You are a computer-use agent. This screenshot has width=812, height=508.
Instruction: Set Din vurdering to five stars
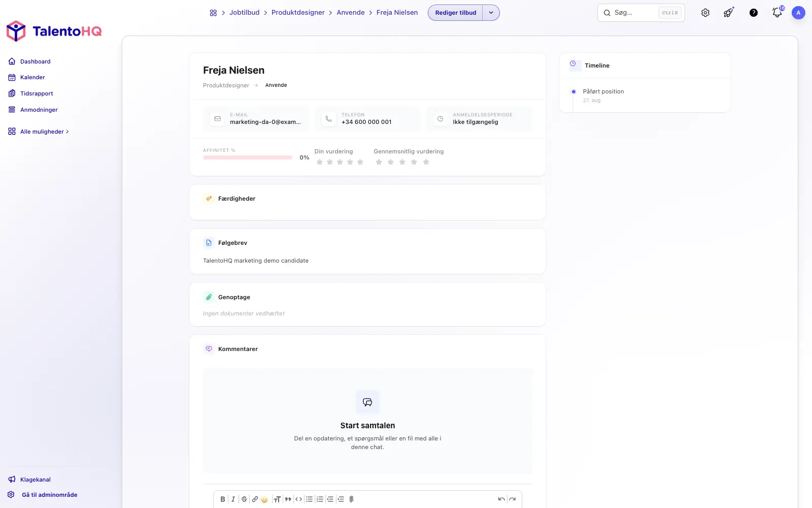[x=360, y=162]
